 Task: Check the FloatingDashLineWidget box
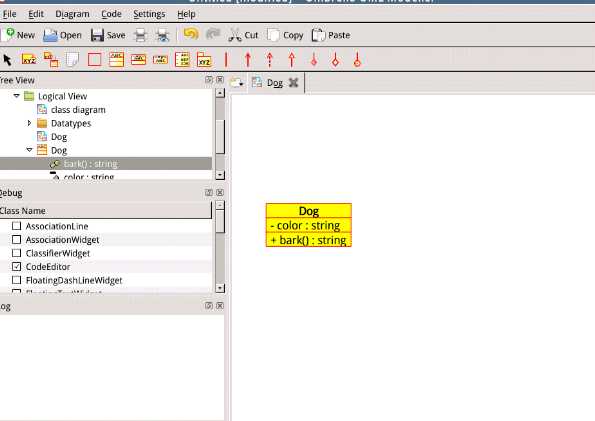coord(16,280)
